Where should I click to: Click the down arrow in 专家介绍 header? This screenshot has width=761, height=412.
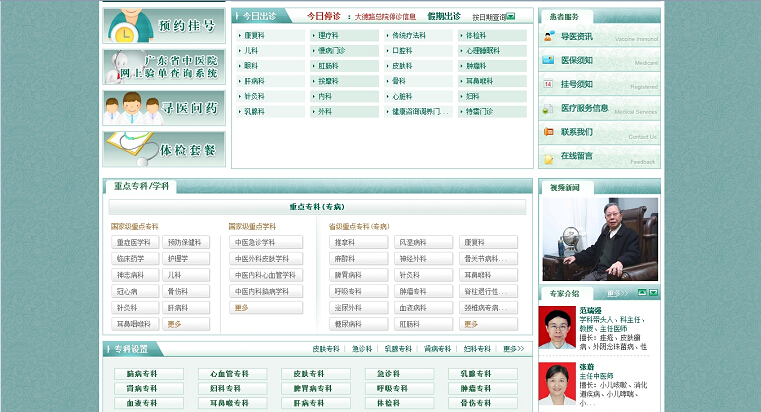click(653, 293)
